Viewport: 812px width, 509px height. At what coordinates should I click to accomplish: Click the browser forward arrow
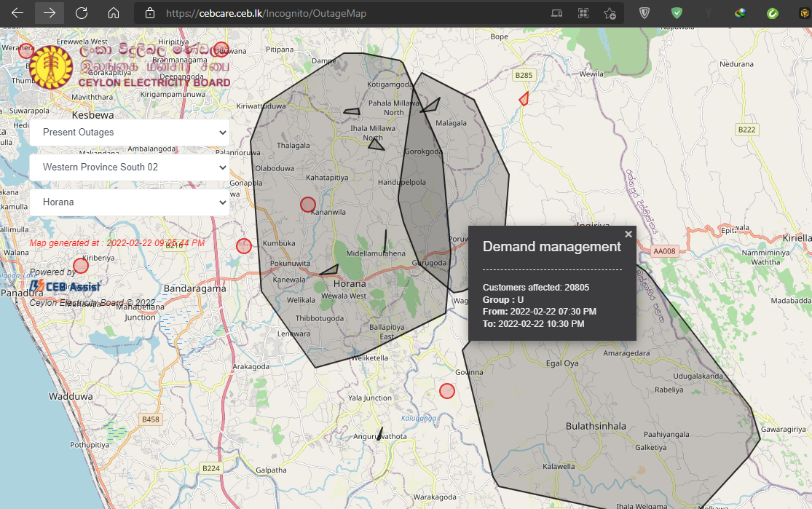[x=50, y=13]
